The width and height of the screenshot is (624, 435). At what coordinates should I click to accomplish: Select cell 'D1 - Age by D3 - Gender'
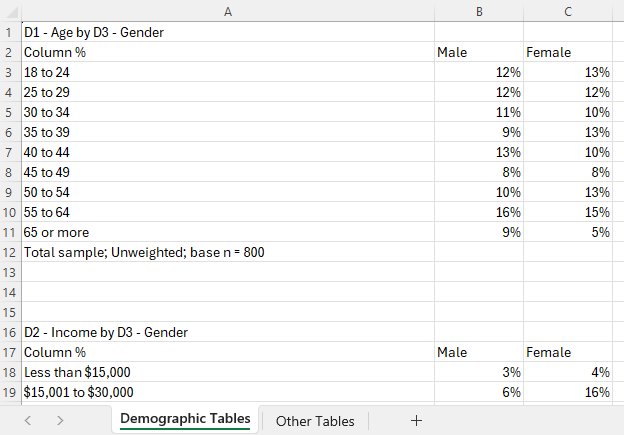pyautogui.click(x=228, y=32)
